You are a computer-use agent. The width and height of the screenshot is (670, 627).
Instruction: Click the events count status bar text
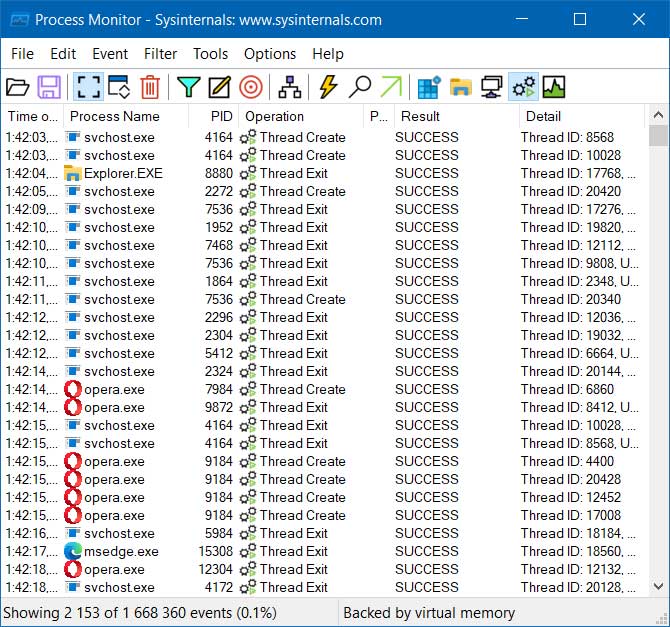[x=140, y=613]
